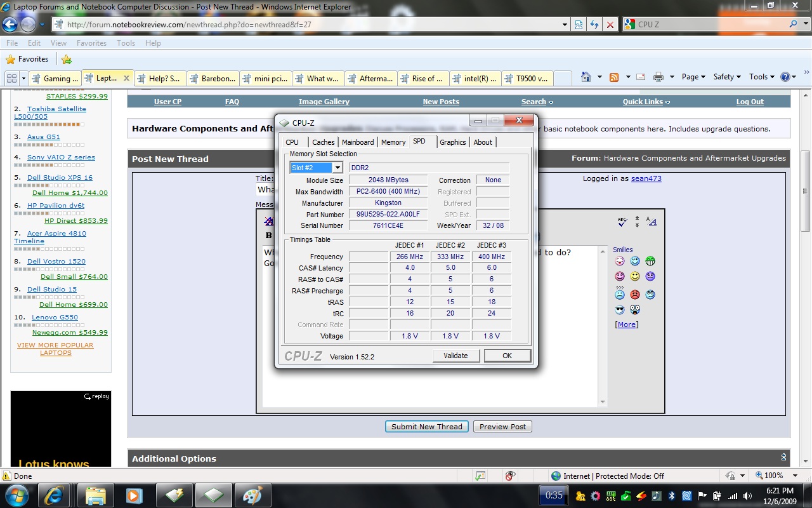
Task: Click the Action Center flag tray icon
Action: pos(702,495)
